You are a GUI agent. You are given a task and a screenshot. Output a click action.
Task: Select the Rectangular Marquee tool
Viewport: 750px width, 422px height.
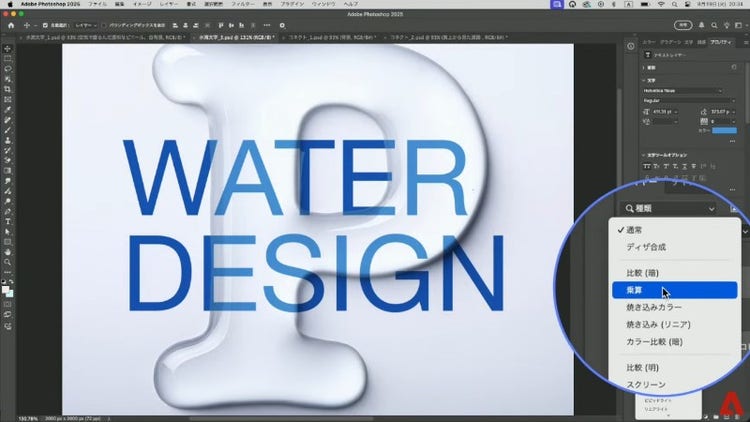coord(8,59)
